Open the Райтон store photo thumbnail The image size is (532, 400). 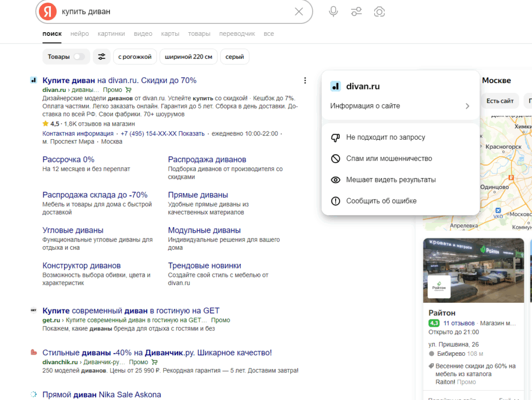pos(473,271)
